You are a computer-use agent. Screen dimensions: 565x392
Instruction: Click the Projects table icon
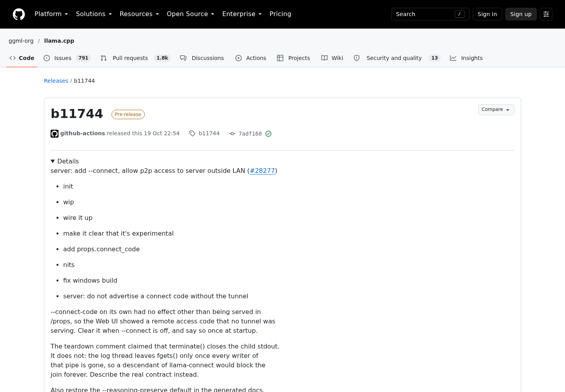click(x=280, y=58)
